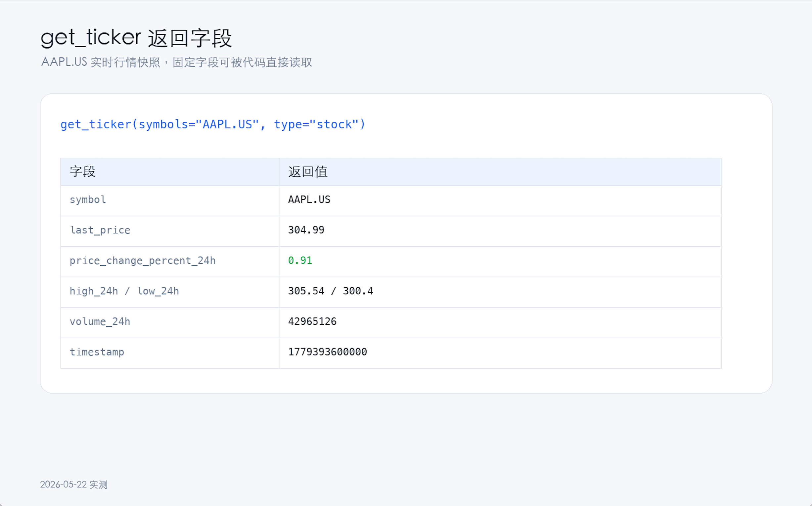Select the 'price_change_percent_24h' field cell
The image size is (812, 506).
tap(170, 261)
